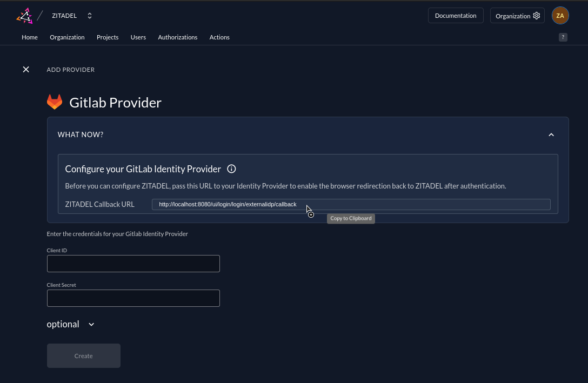Open the ZA user avatar menu
The image size is (588, 383).
560,15
